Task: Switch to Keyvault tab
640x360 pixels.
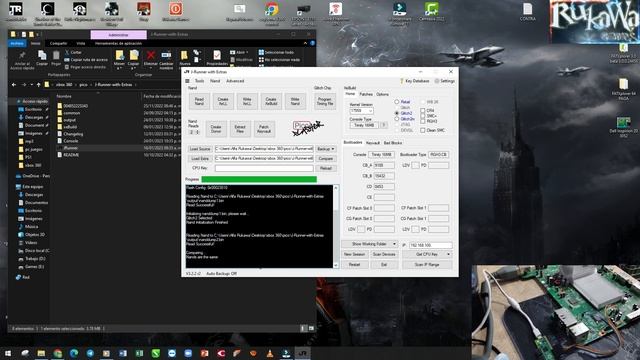Action: click(x=373, y=143)
